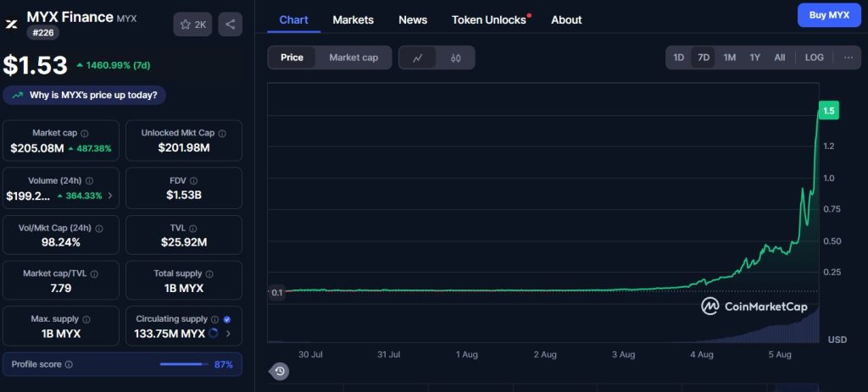
Task: Set chart range to 1M
Action: click(x=730, y=58)
